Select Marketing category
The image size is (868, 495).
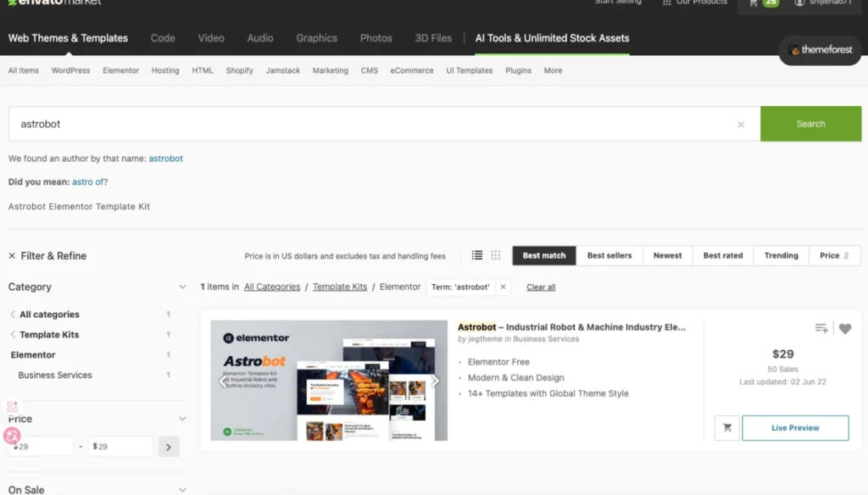point(331,70)
